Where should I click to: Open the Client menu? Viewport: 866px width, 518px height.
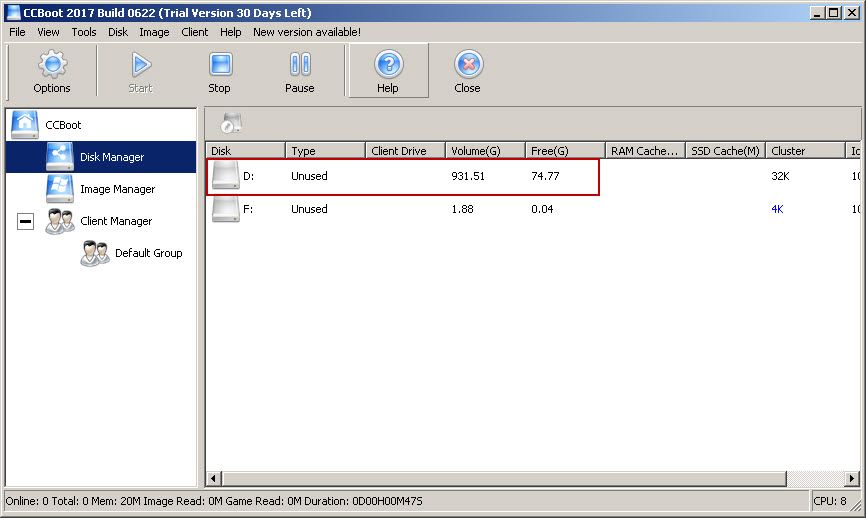194,32
